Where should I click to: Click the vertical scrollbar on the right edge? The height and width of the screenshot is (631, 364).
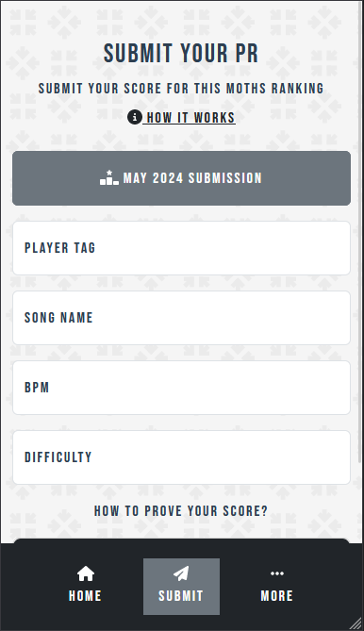coord(360,231)
